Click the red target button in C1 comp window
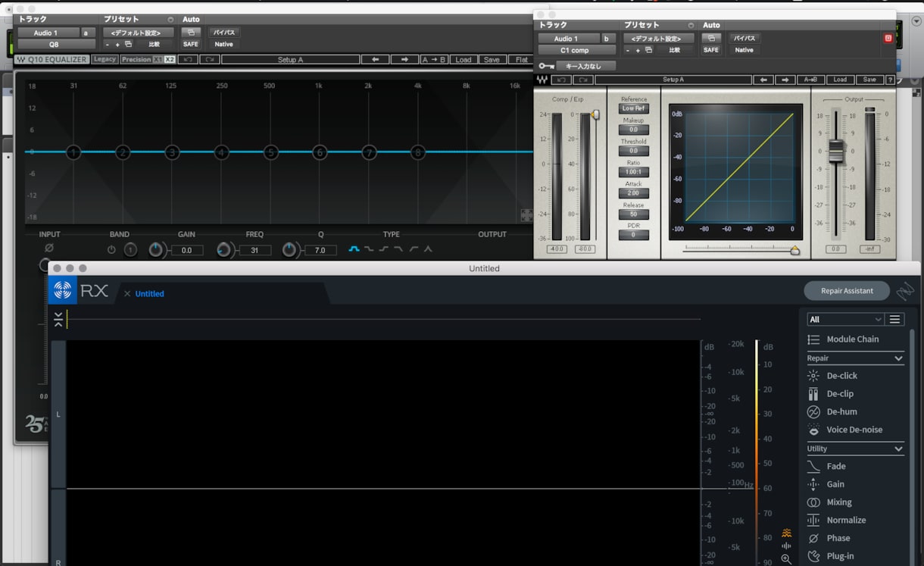 tap(888, 38)
